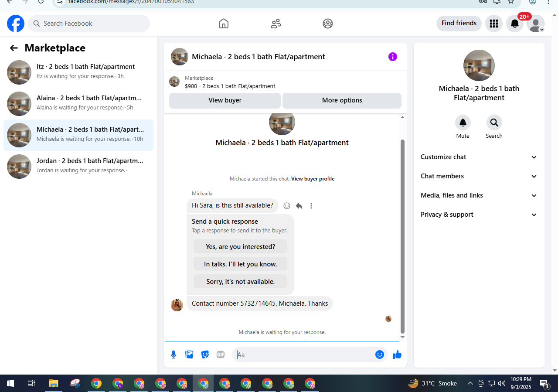
Task: Click the '$900 - 2 beds 1 bath Flat/apartment' text
Action: [x=230, y=86]
